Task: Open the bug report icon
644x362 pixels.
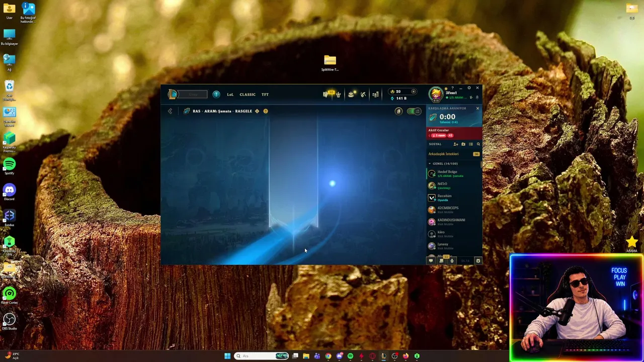Action: [478, 260]
